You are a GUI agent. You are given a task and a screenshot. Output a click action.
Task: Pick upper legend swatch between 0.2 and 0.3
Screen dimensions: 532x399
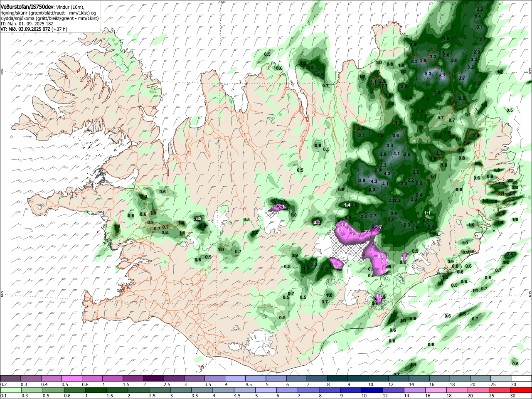[x=10, y=379]
